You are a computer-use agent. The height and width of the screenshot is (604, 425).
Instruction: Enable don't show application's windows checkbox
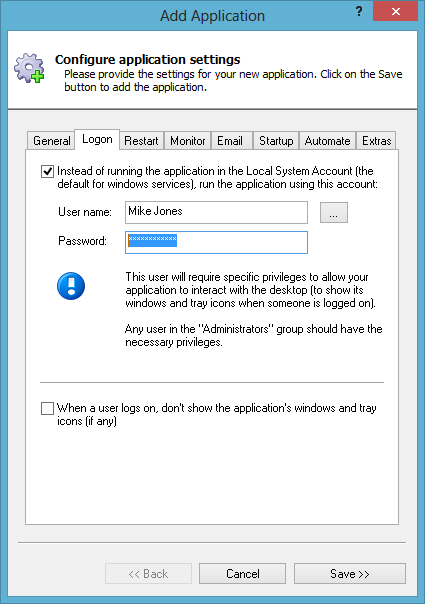[47, 408]
